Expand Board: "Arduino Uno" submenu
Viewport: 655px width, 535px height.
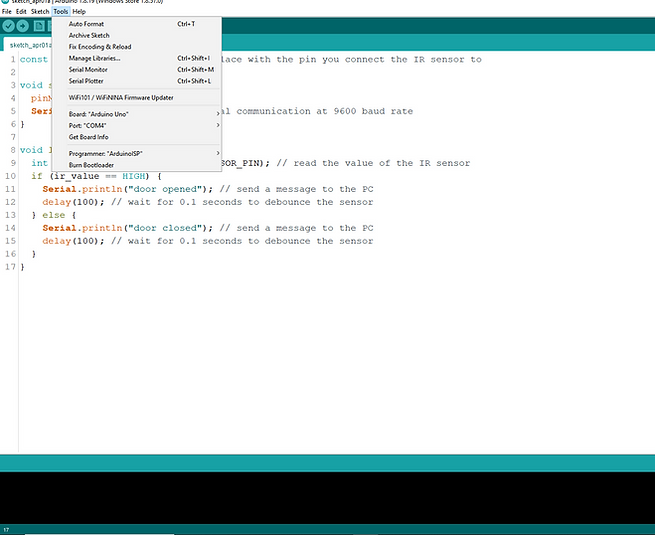[137, 114]
